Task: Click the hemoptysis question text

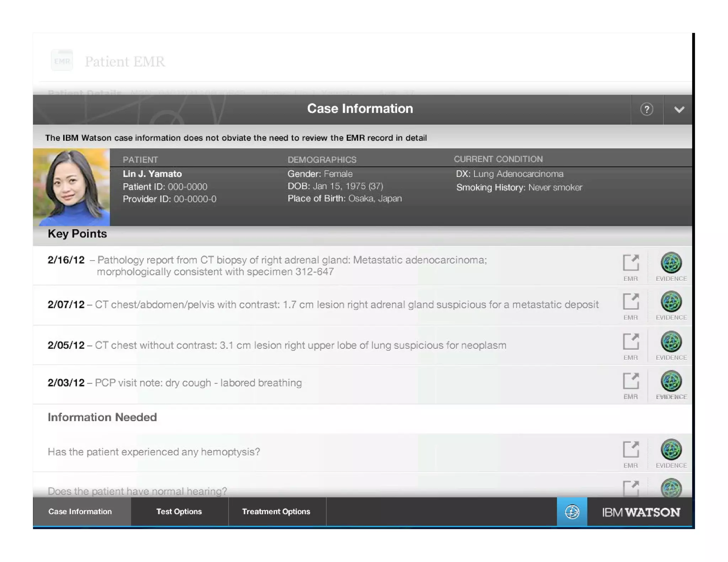Action: click(x=154, y=452)
